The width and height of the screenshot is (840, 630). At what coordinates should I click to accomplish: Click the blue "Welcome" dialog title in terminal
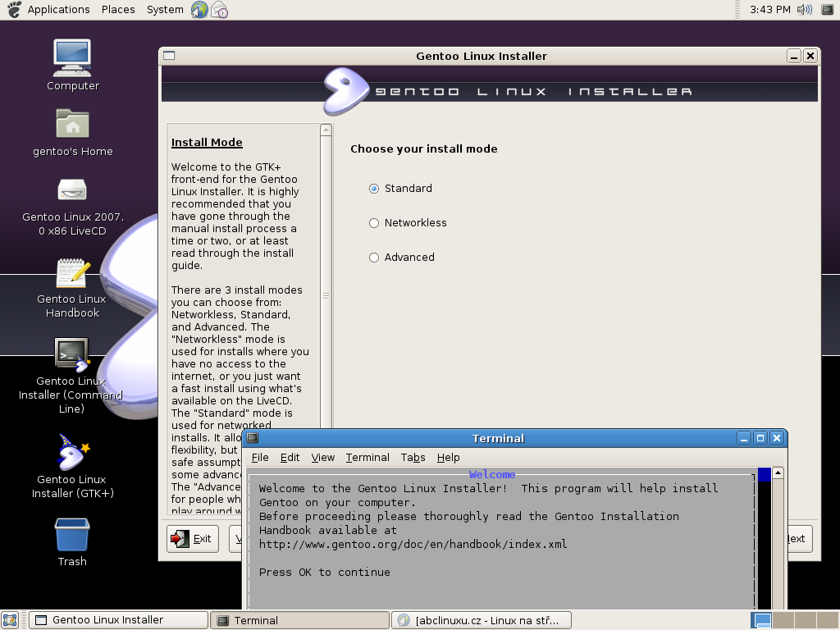click(x=492, y=475)
